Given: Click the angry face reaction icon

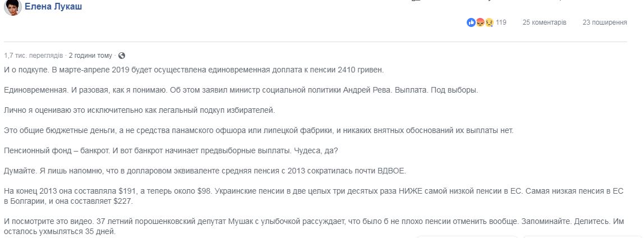Looking at the screenshot, I should tap(480, 22).
